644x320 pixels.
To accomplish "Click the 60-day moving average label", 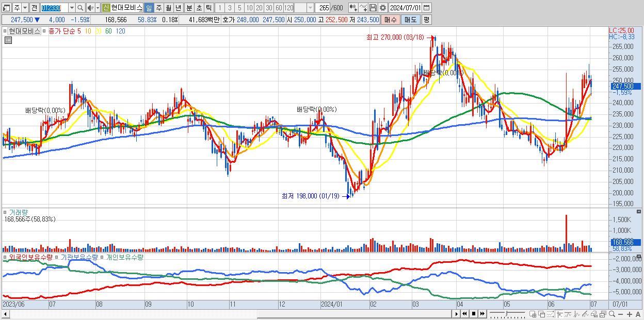I will (x=108, y=31).
